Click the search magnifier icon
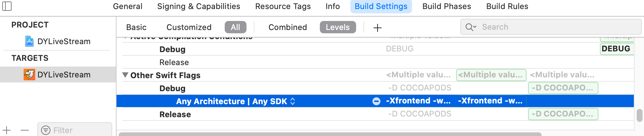The image size is (644, 136). (471, 27)
